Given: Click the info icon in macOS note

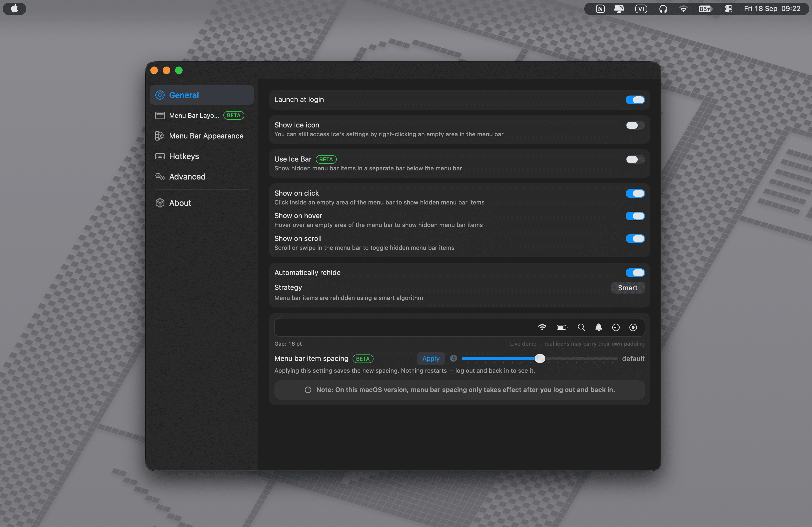Looking at the screenshot, I should tap(308, 390).
